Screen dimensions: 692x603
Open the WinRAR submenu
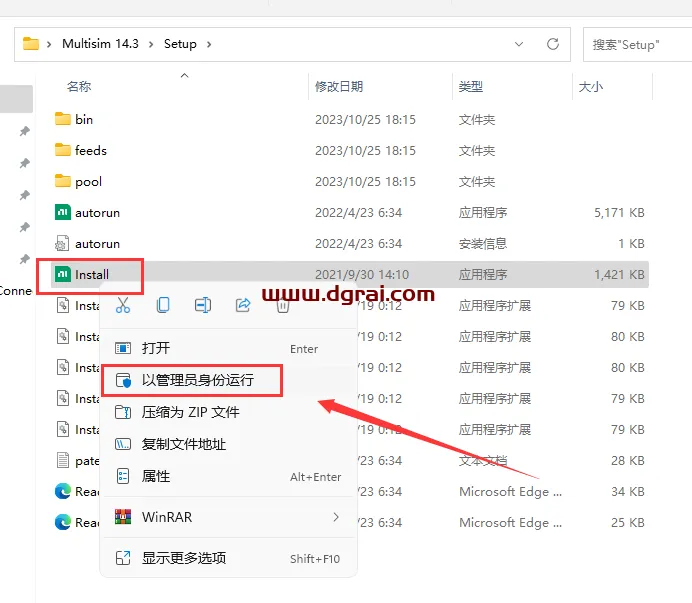point(228,517)
